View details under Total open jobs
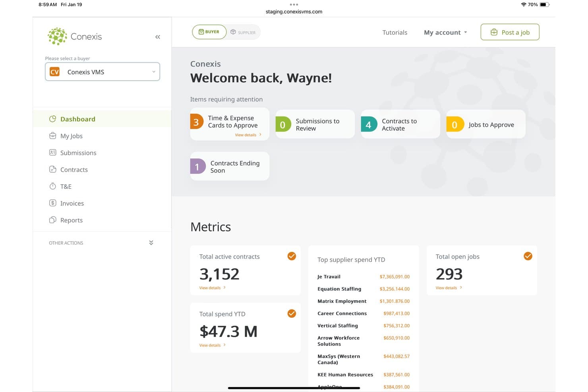 point(449,288)
